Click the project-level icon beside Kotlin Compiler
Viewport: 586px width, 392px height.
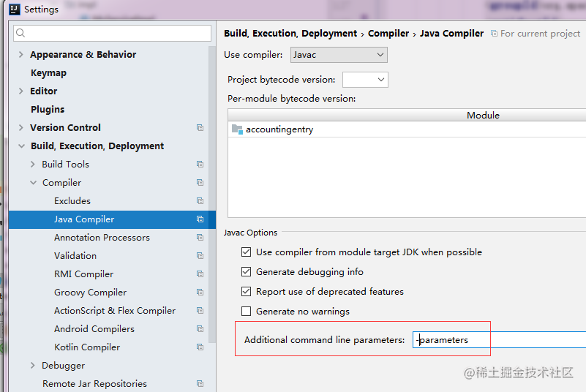(x=200, y=347)
